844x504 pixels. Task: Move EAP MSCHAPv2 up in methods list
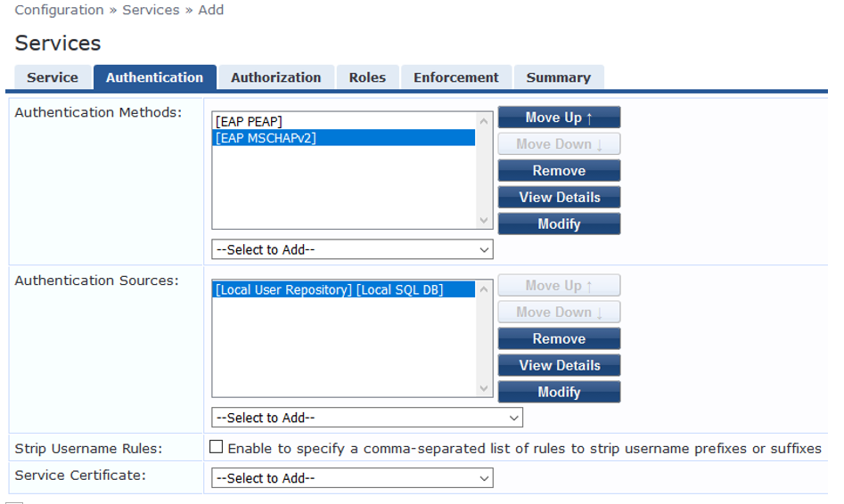pos(559,118)
